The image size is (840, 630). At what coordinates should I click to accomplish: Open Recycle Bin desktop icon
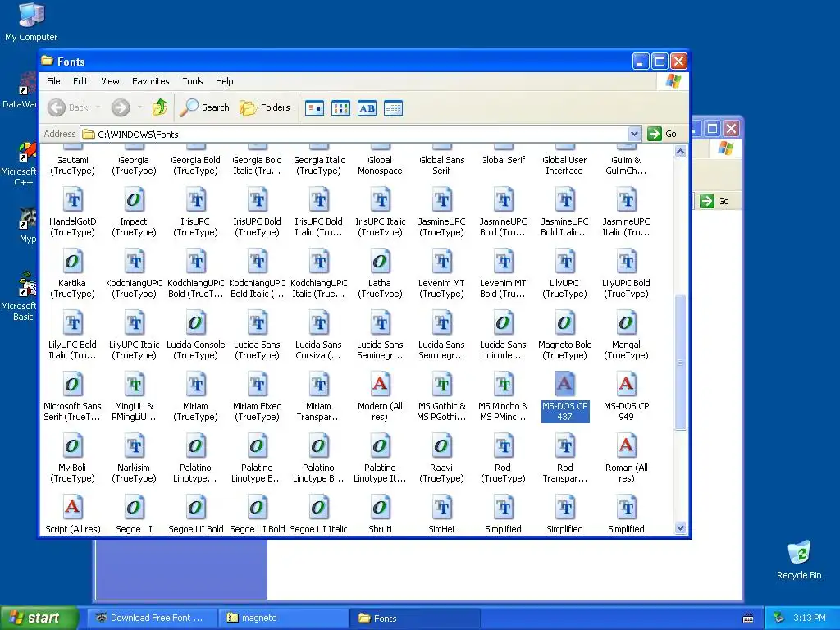point(799,559)
